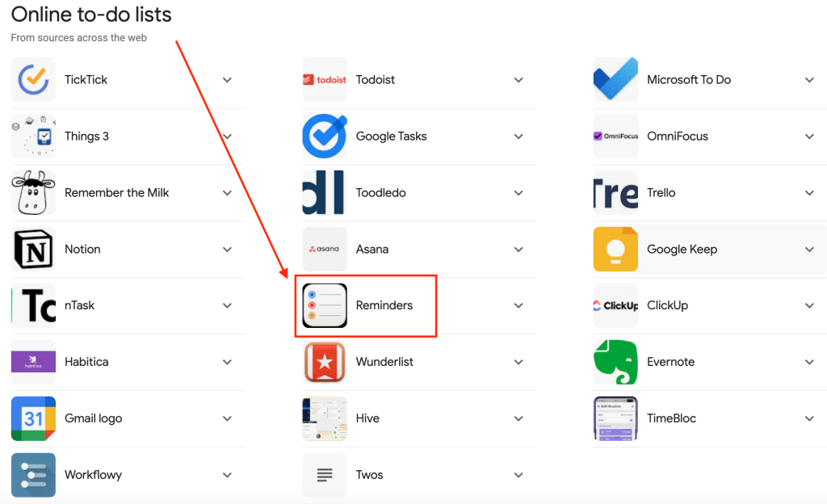Click the Asana logo icon
The image size is (827, 504).
(325, 249)
